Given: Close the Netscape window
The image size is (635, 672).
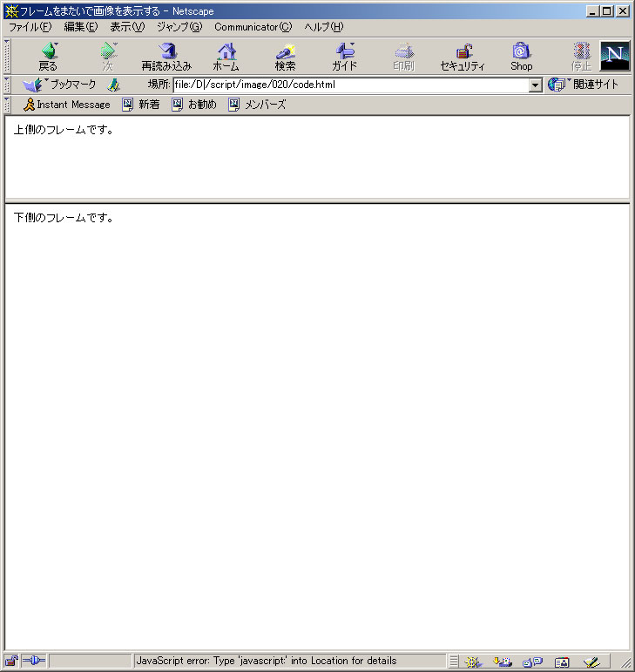Looking at the screenshot, I should point(622,11).
